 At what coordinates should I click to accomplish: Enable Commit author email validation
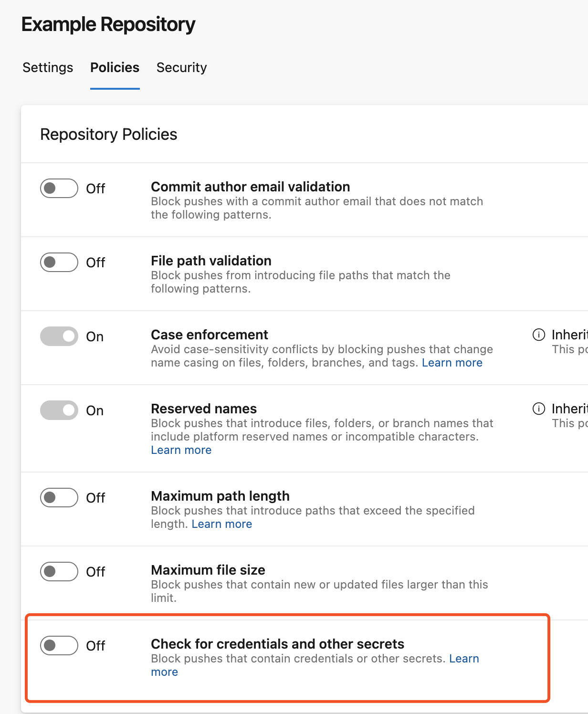tap(58, 189)
